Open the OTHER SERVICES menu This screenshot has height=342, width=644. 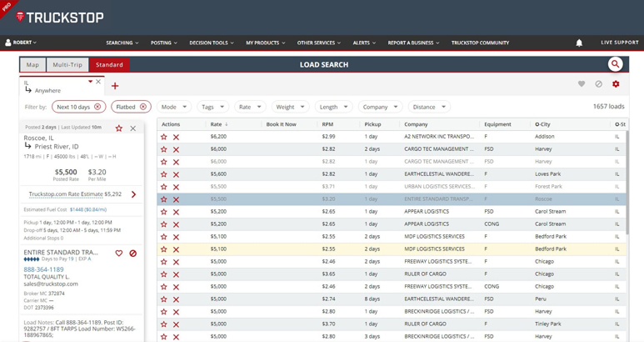click(319, 43)
